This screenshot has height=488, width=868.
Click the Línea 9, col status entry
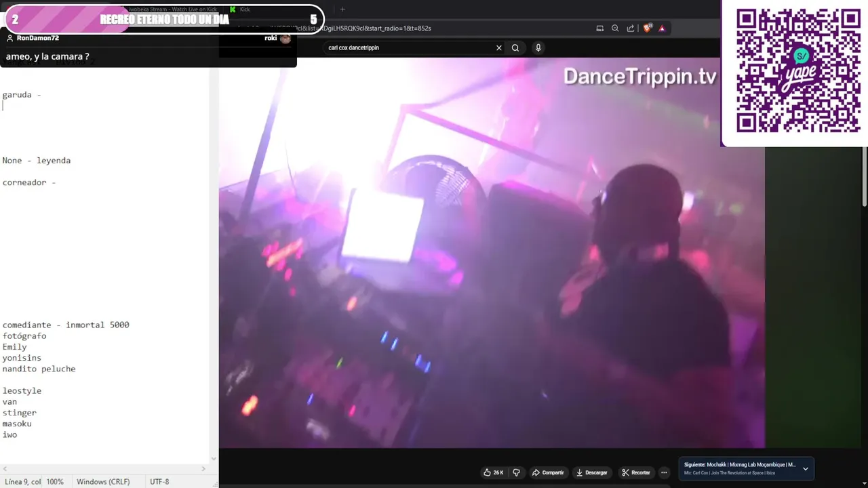coord(23,482)
